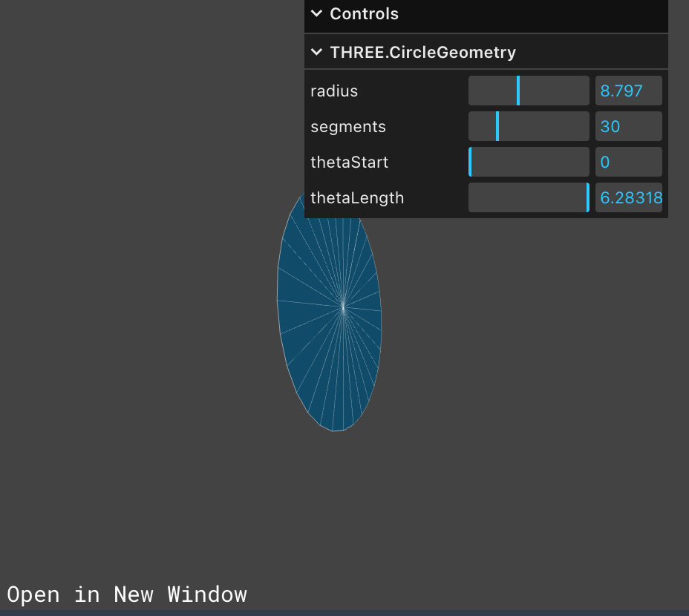Viewport: 689px width, 616px height.
Task: Click the segments label
Action: tap(348, 126)
